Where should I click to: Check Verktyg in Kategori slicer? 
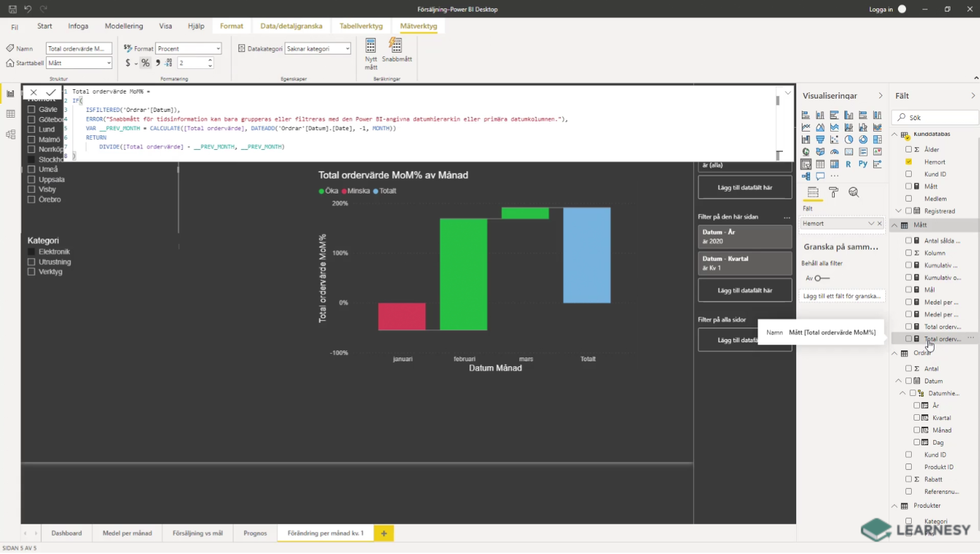[x=31, y=272]
